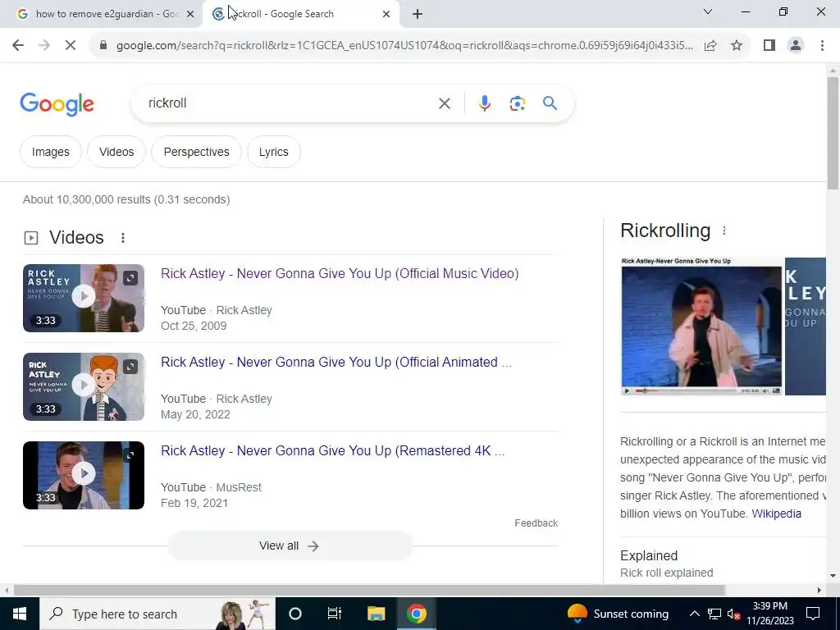Open the Chrome side panel icon

(x=769, y=46)
